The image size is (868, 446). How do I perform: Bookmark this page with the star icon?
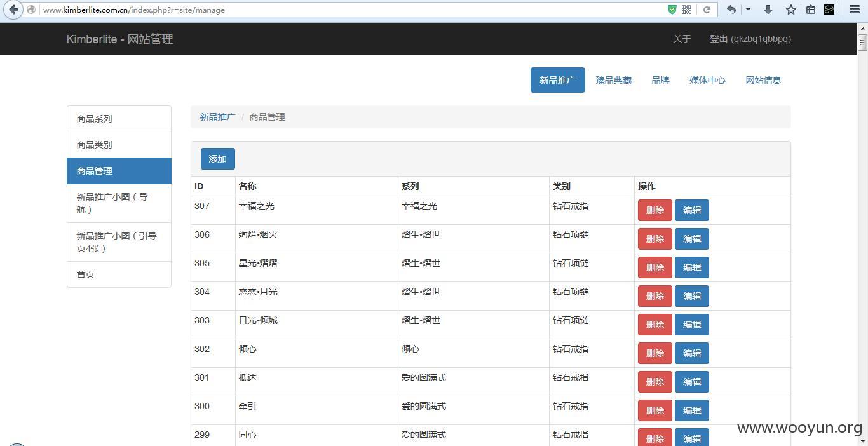click(791, 10)
